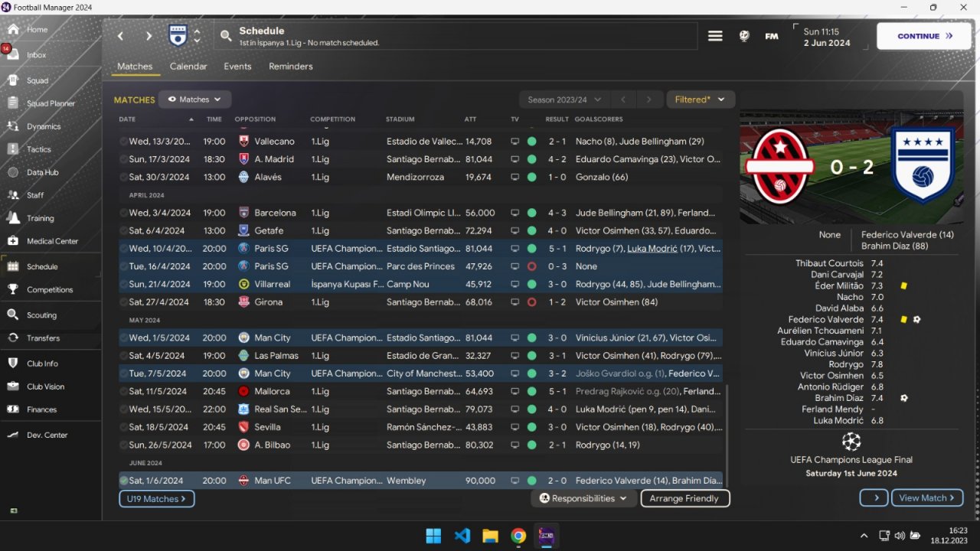Open the football world globe icon
The width and height of the screenshot is (980, 551).
pos(744,36)
